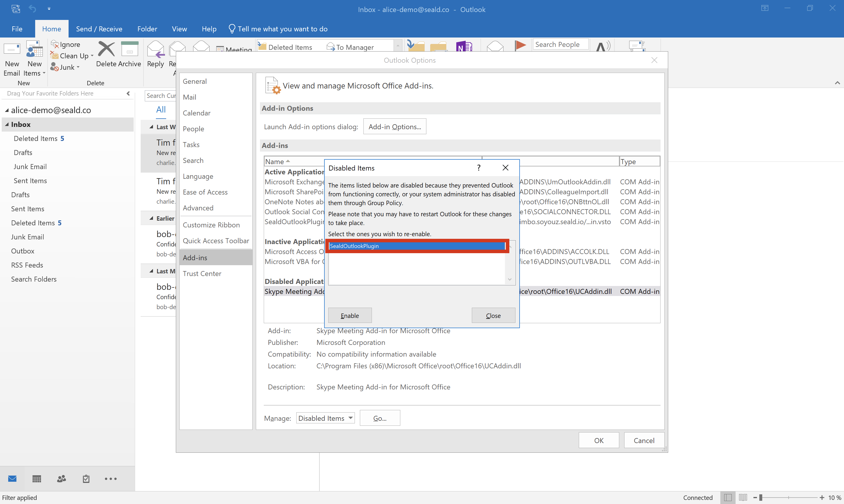Click the Search People field
Screen dimensions: 844x504
tap(561, 45)
